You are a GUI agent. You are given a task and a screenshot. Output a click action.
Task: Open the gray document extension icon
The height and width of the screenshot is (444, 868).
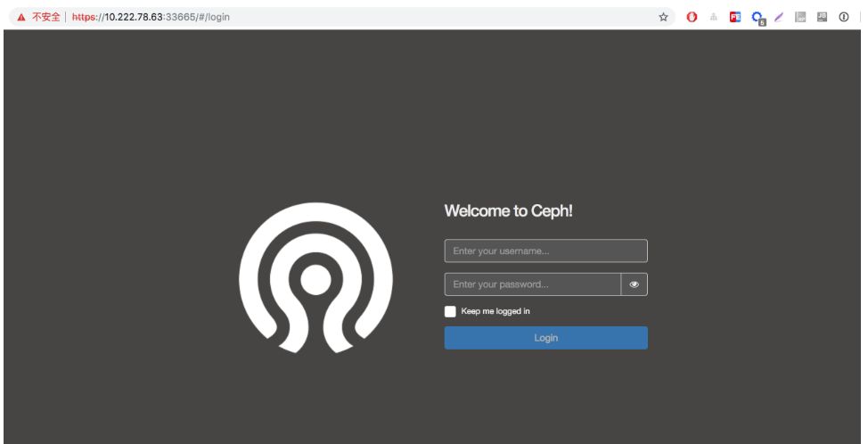click(800, 17)
